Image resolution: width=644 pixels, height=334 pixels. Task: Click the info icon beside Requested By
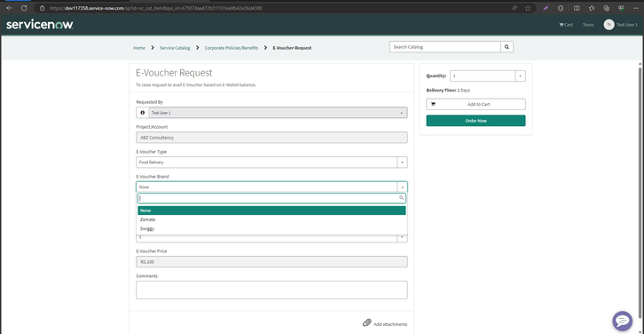pos(143,112)
